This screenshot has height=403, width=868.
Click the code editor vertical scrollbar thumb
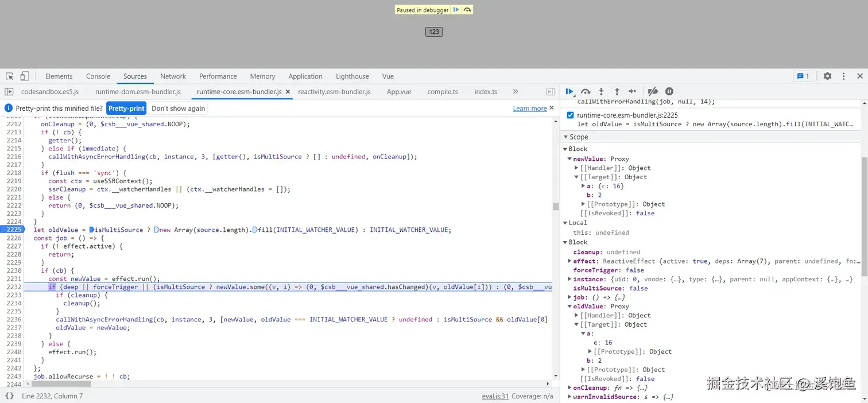(555, 207)
